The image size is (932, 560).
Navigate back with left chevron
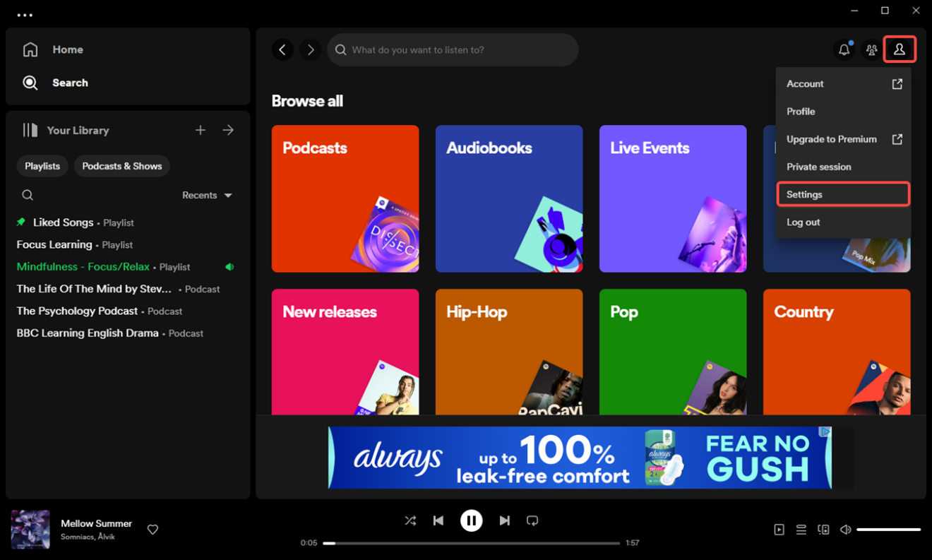pos(282,49)
